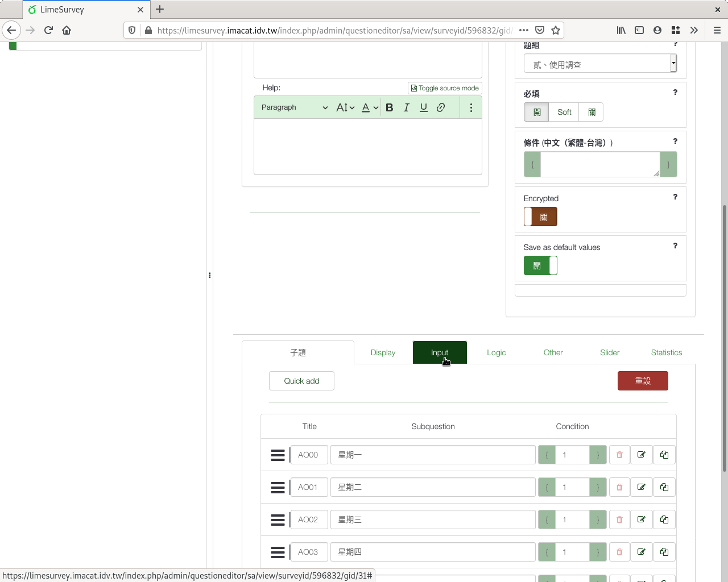The width and height of the screenshot is (728, 582).
Task: Open the font color dropdown
Action: (x=370, y=107)
